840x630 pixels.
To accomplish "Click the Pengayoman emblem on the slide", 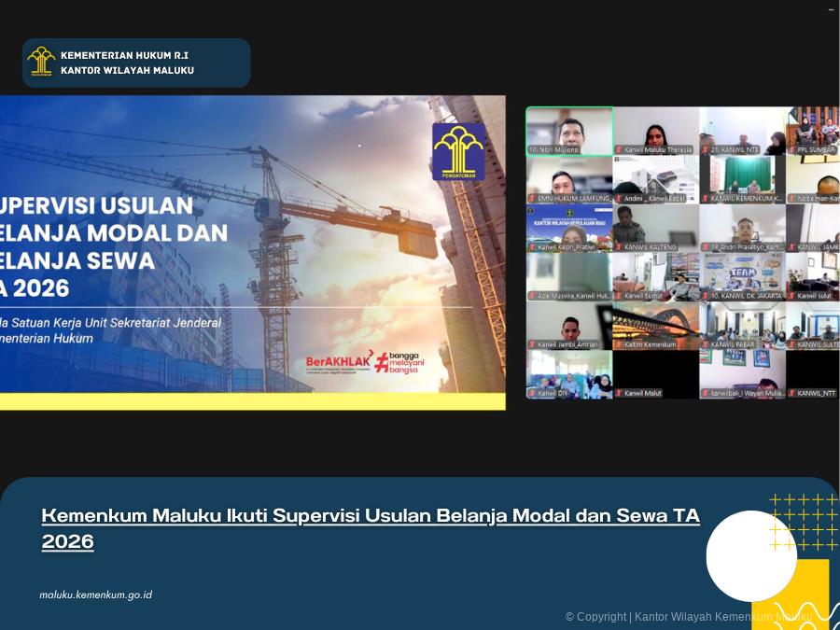I will 457,150.
